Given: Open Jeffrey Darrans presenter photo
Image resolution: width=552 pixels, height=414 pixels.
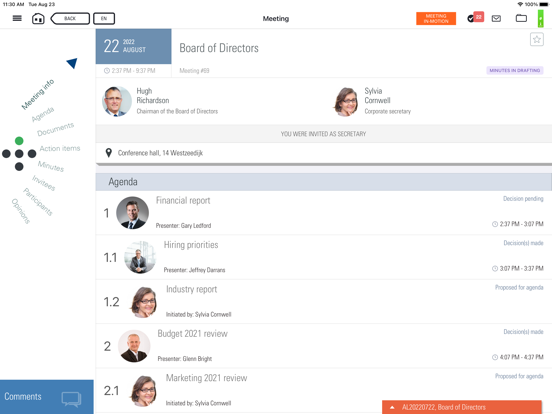Looking at the screenshot, I should click(x=140, y=257).
